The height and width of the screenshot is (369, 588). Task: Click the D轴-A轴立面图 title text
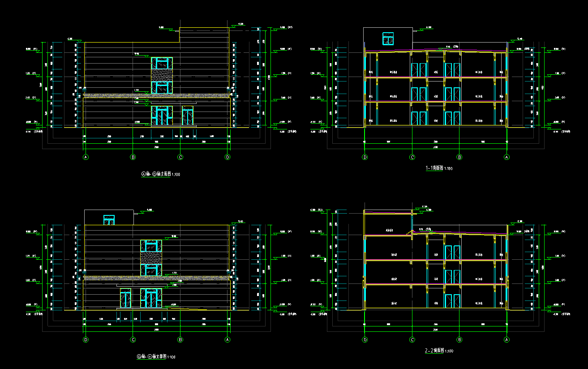[156, 357]
